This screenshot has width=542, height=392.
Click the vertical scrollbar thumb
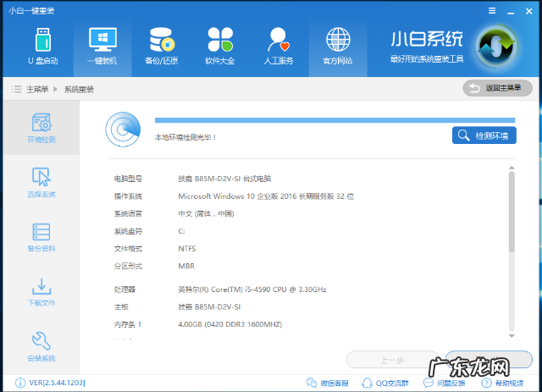512,212
